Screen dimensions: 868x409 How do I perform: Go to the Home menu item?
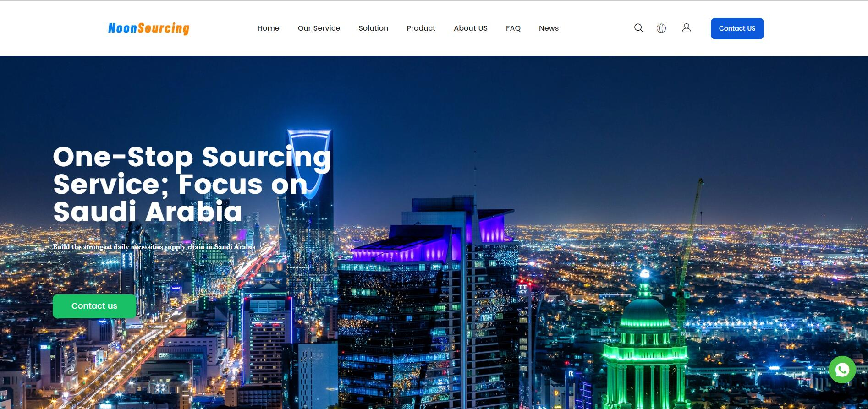coord(268,28)
